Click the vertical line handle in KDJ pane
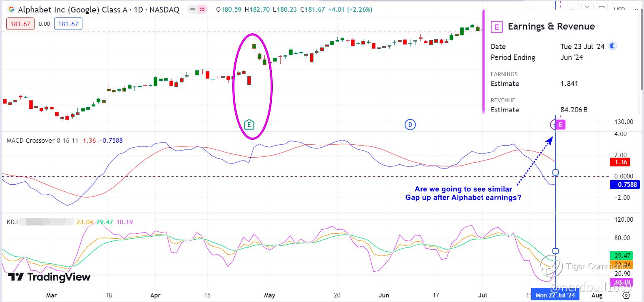644x302 pixels. click(555, 251)
